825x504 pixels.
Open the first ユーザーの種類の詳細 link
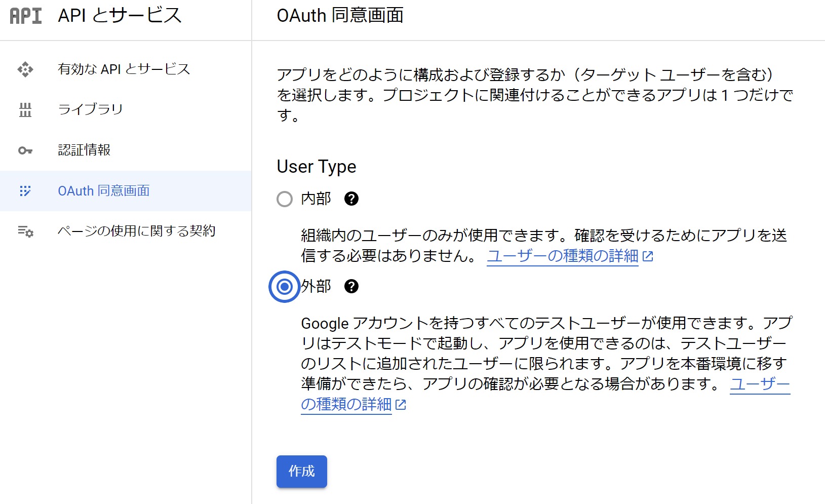coord(562,256)
